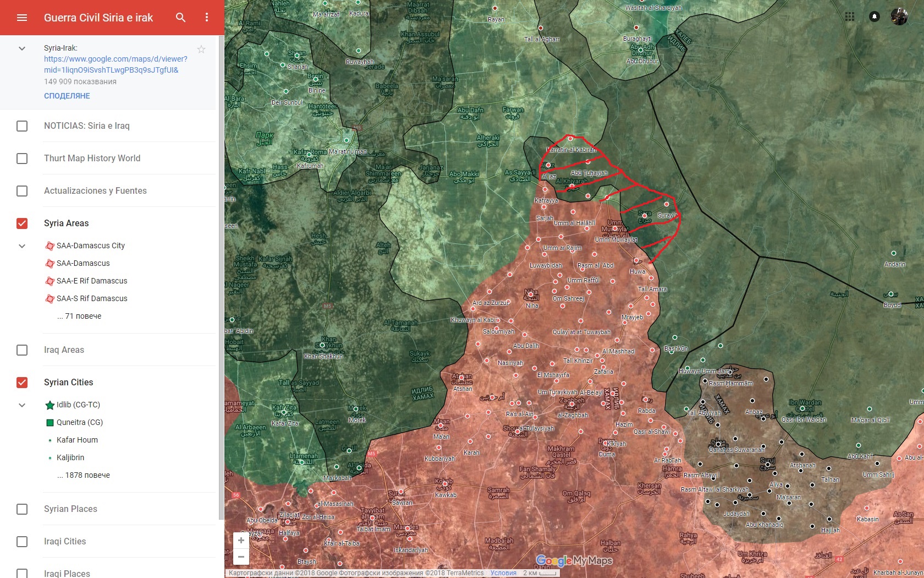Show 1878 more Syrian Cities items

point(84,475)
